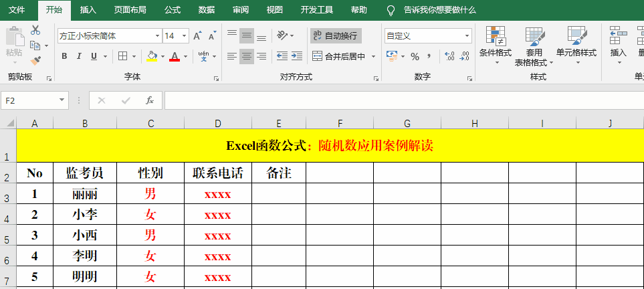
Task: Toggle Italic formatting
Action: tap(79, 56)
